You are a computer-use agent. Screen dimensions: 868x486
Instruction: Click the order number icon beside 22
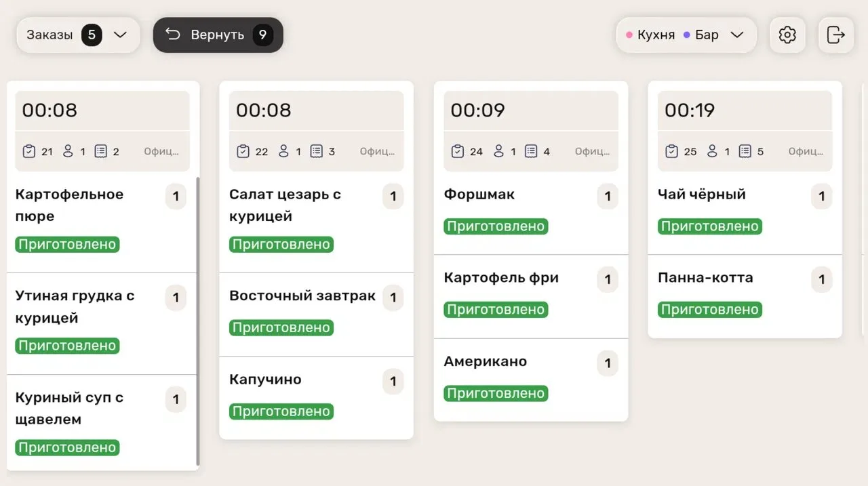(x=243, y=151)
